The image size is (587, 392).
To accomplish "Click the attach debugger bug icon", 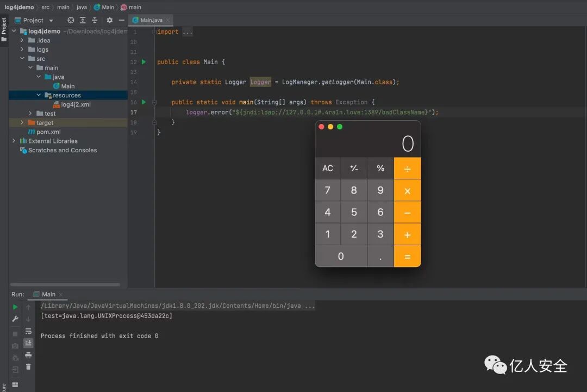I will 15,358.
